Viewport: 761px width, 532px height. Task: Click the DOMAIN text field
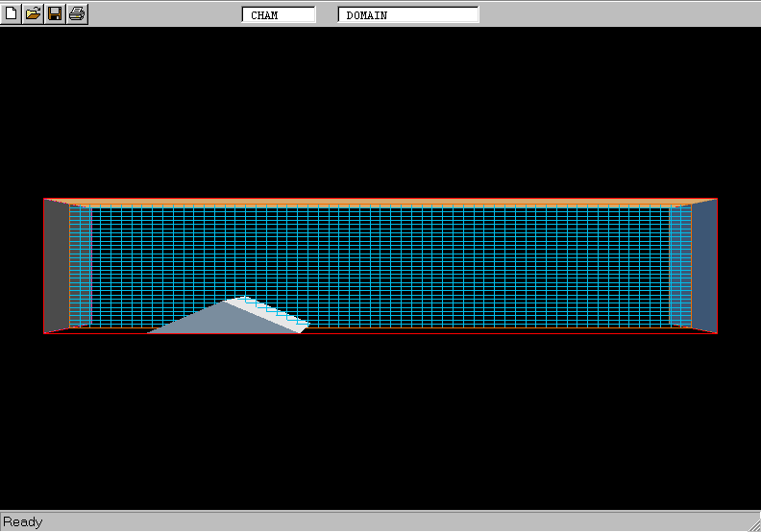click(407, 15)
